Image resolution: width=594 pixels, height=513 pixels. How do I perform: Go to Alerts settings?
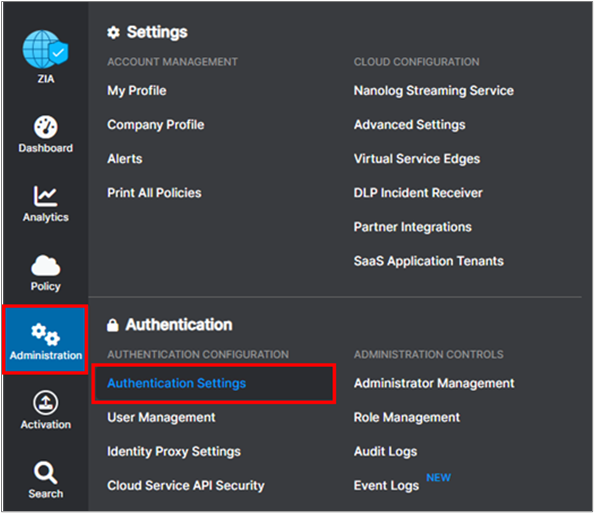point(125,159)
